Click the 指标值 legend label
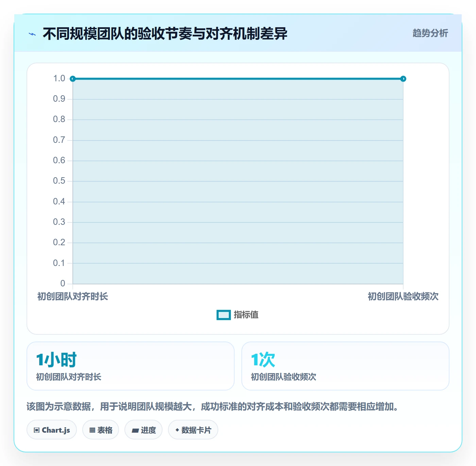The height and width of the screenshot is (466, 476). click(x=246, y=315)
